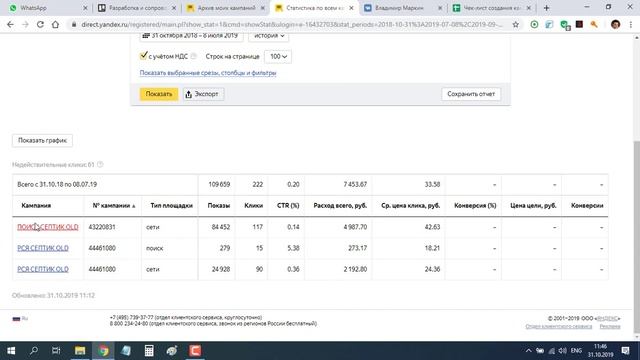Click the key extension icon in toolbar
The height and width of the screenshot is (360, 640).
(x=594, y=24)
